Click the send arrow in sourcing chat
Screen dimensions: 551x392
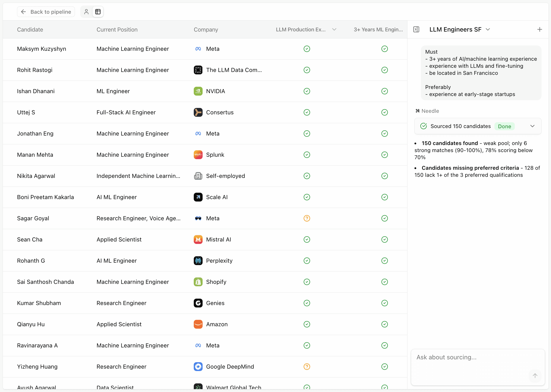535,376
